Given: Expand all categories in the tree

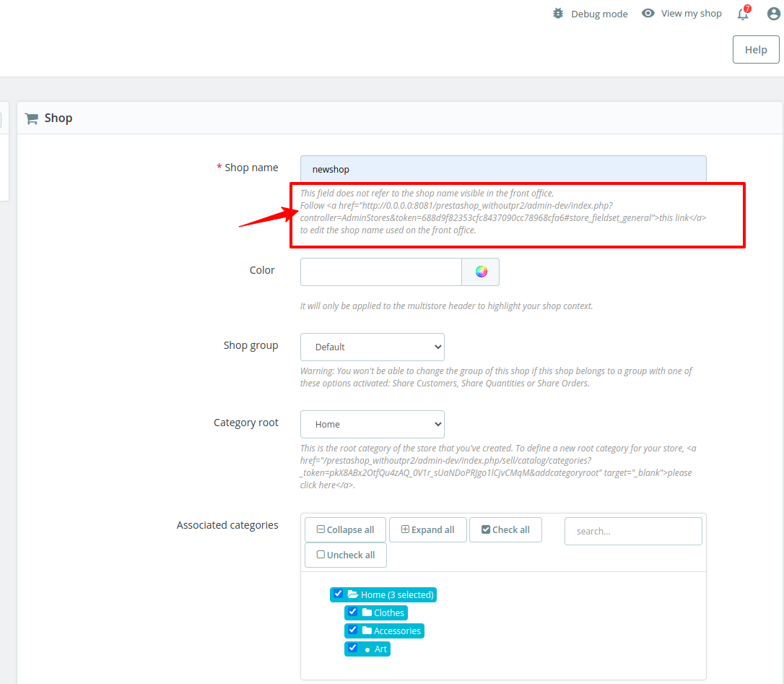Looking at the screenshot, I should pyautogui.click(x=427, y=529).
